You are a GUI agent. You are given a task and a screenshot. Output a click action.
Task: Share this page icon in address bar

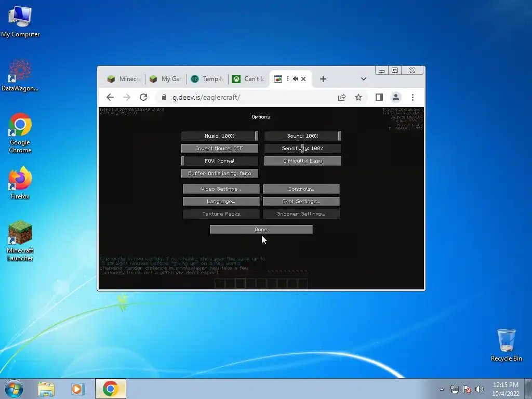pos(342,97)
